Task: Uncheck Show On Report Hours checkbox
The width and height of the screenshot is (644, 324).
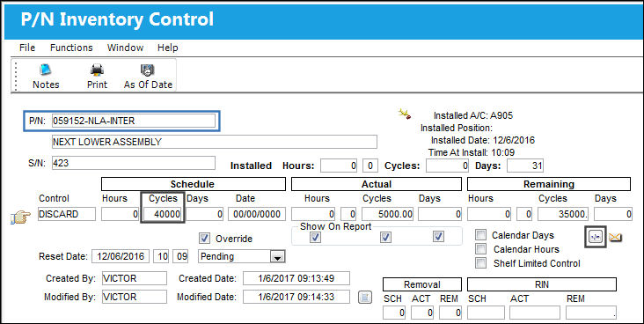Action: point(316,237)
